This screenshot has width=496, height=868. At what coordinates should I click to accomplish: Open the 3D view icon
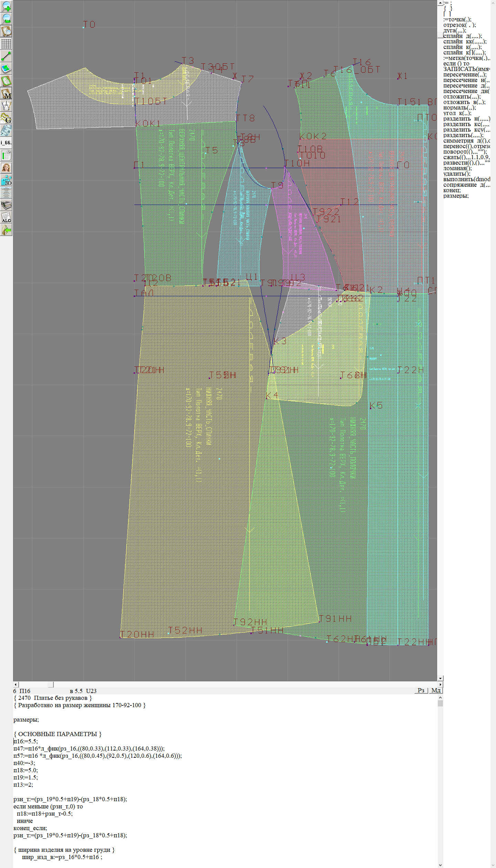click(6, 180)
